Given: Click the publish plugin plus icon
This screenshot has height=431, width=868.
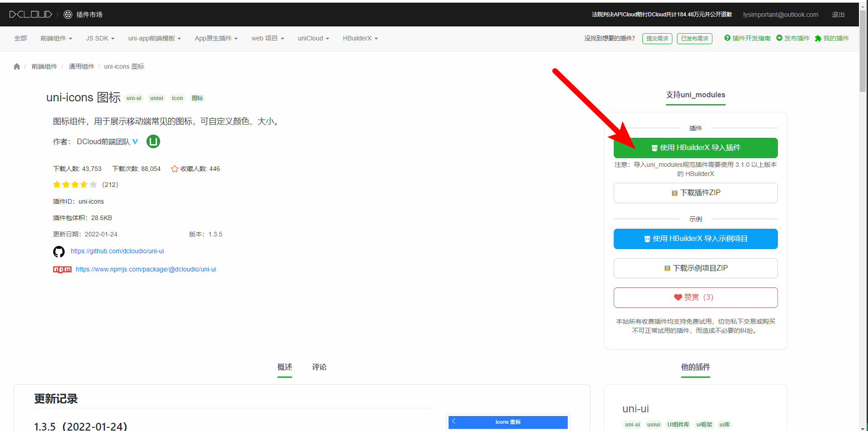Looking at the screenshot, I should [x=779, y=38].
